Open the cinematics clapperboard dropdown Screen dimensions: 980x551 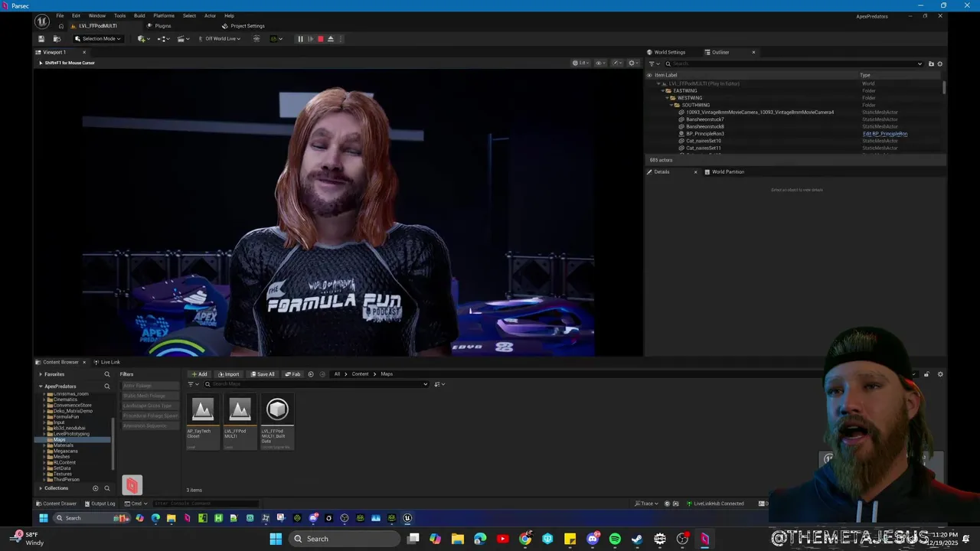point(182,39)
